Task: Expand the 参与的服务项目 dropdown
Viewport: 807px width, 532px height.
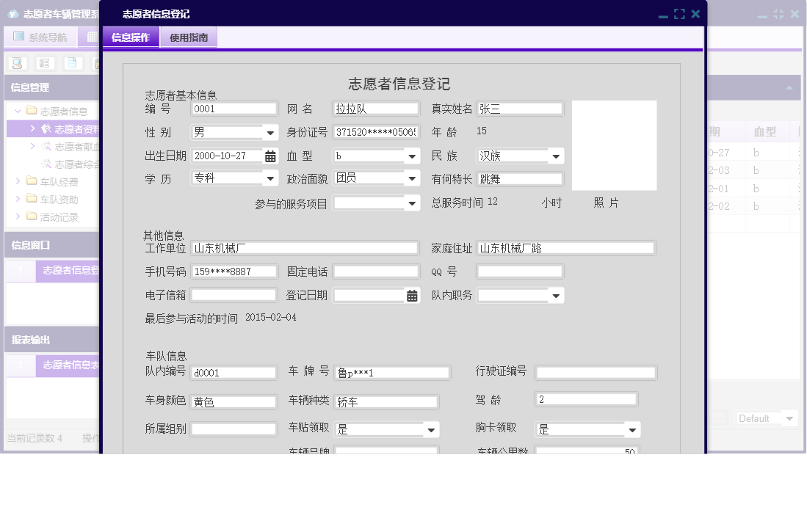Action: pyautogui.click(x=411, y=203)
